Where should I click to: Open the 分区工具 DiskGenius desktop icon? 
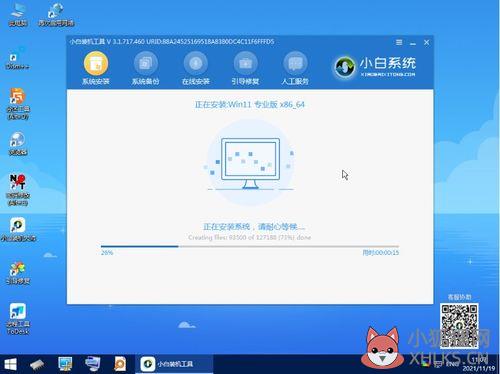[18, 103]
